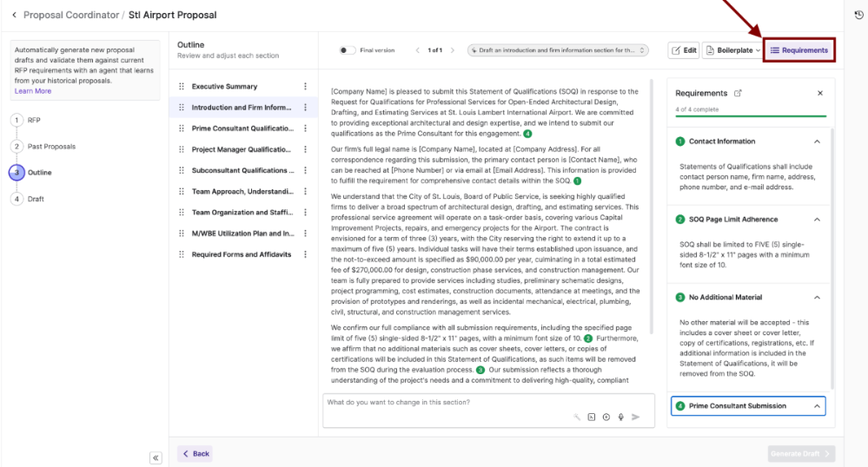Open the Boilerplate dropdown
Screen dimensions: 868x467
pyautogui.click(x=733, y=50)
